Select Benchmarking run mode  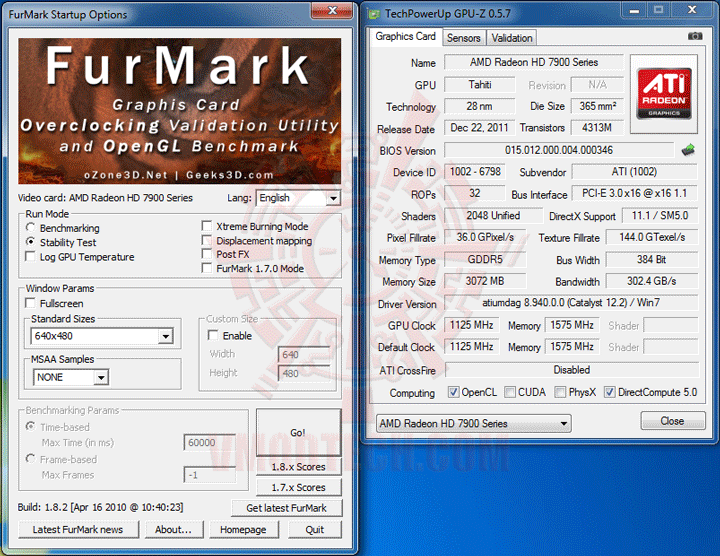pyautogui.click(x=31, y=228)
